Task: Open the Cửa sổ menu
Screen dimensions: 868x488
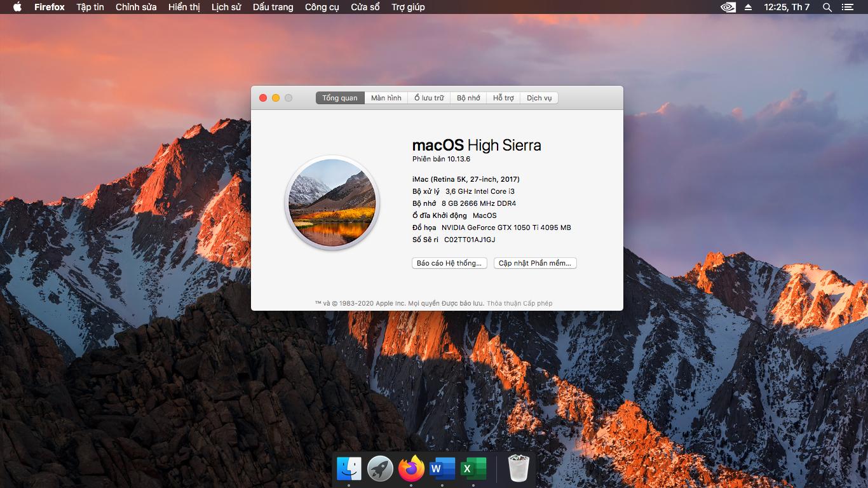Action: 365,7
